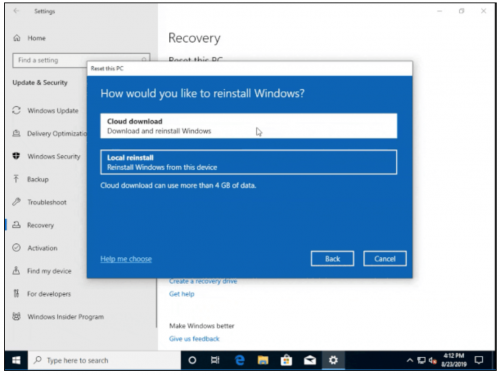The width and height of the screenshot is (500, 375).
Task: Click the Windows Update sync icon
Action: coord(16,110)
